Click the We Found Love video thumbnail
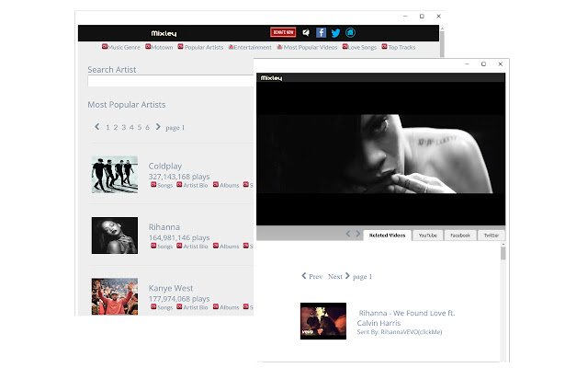This screenshot has width=588, height=368. click(x=323, y=321)
